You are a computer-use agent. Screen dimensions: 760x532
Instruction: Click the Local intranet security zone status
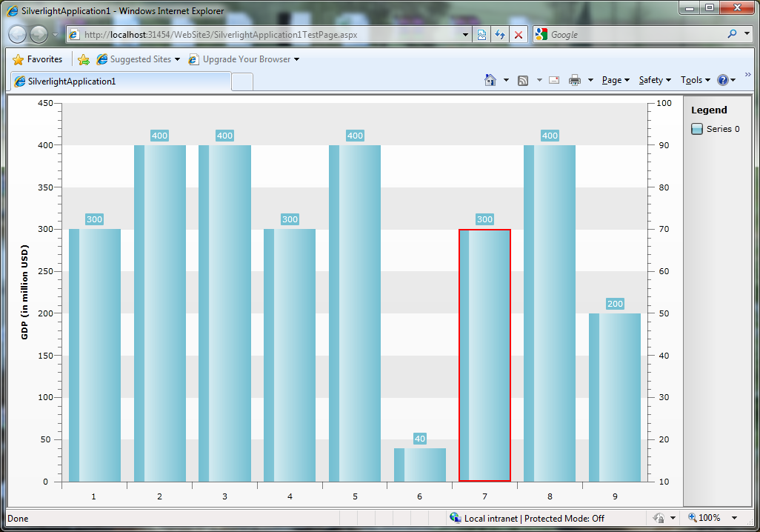point(527,519)
